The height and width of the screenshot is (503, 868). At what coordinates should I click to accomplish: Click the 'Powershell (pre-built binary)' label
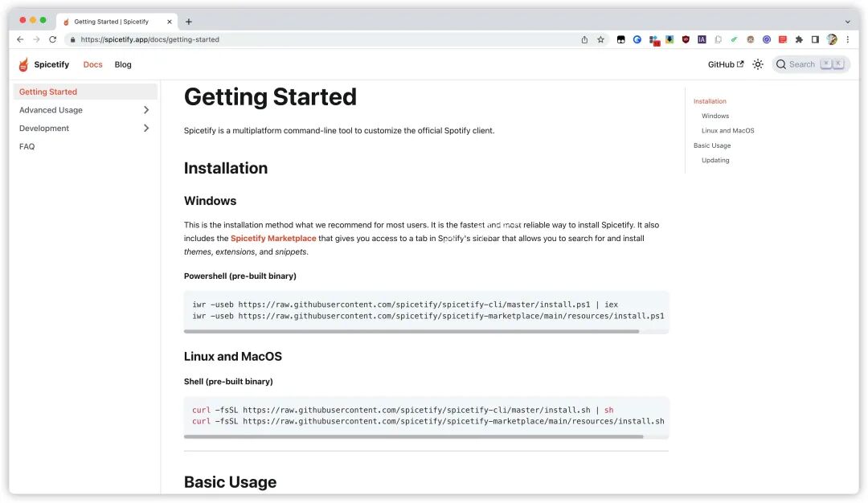(240, 276)
